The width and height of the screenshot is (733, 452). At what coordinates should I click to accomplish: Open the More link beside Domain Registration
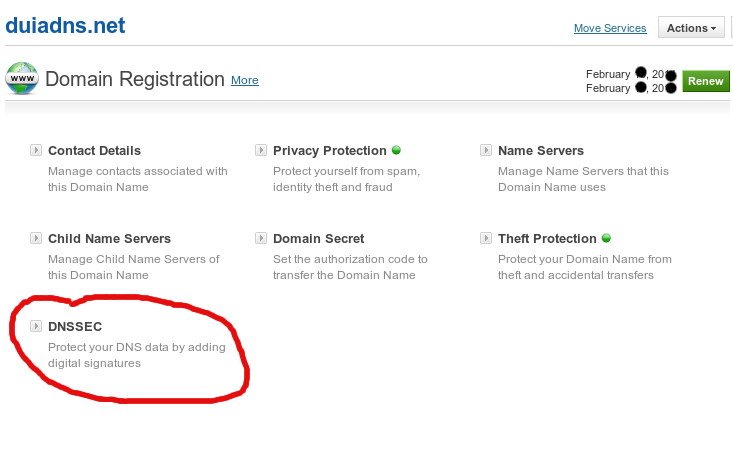[x=244, y=80]
